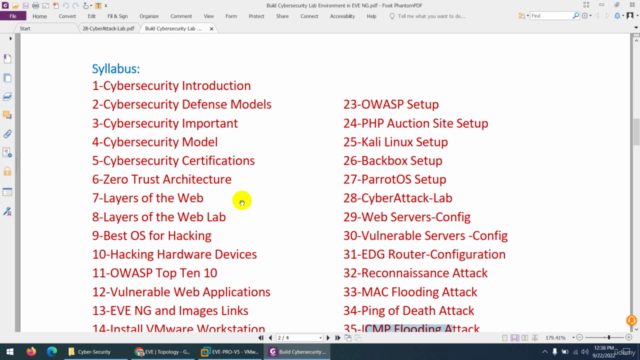The width and height of the screenshot is (640, 360).
Task: Open the Pages thumbnails panel in left sidebar
Action: pyautogui.click(x=7, y=78)
